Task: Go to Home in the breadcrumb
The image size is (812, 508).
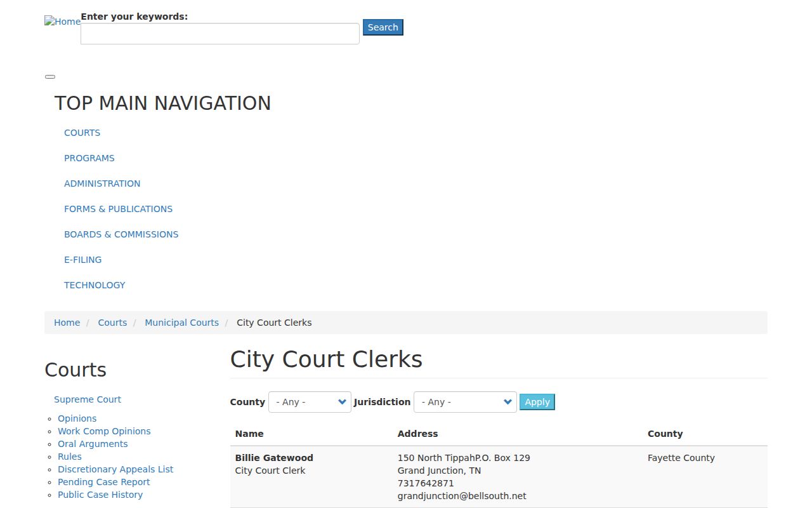Action: tap(67, 323)
